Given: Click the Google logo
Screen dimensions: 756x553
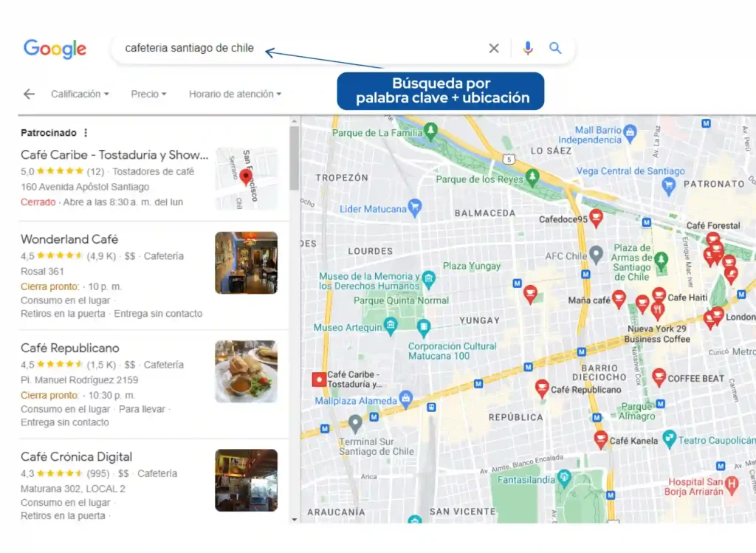Looking at the screenshot, I should (x=55, y=48).
